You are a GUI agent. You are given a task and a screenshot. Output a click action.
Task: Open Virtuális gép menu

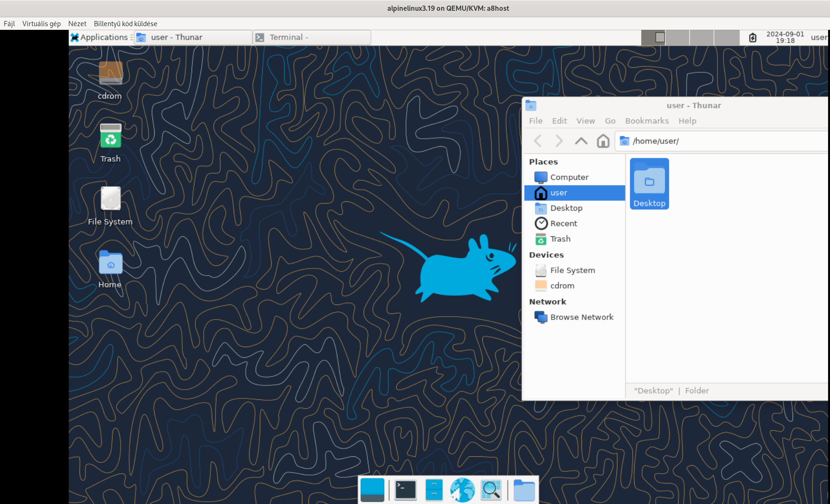point(42,23)
